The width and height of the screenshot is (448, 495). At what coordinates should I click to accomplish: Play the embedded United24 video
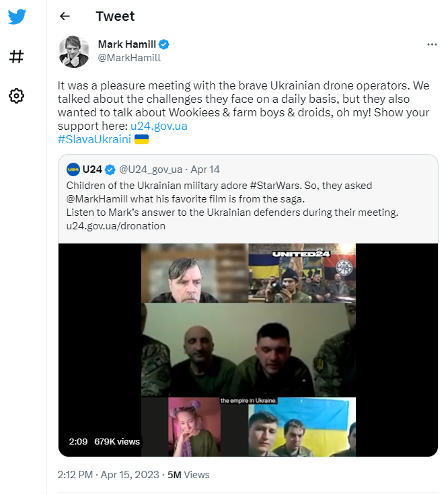click(248, 350)
